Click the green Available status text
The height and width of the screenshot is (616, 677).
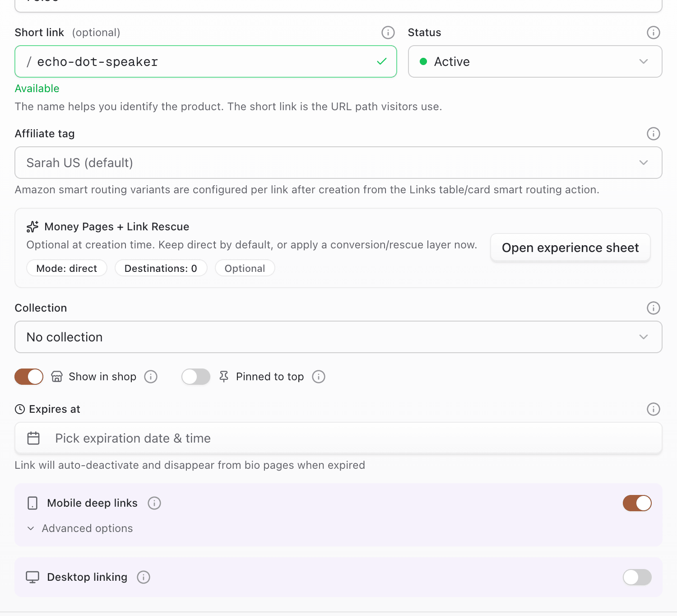pos(37,89)
